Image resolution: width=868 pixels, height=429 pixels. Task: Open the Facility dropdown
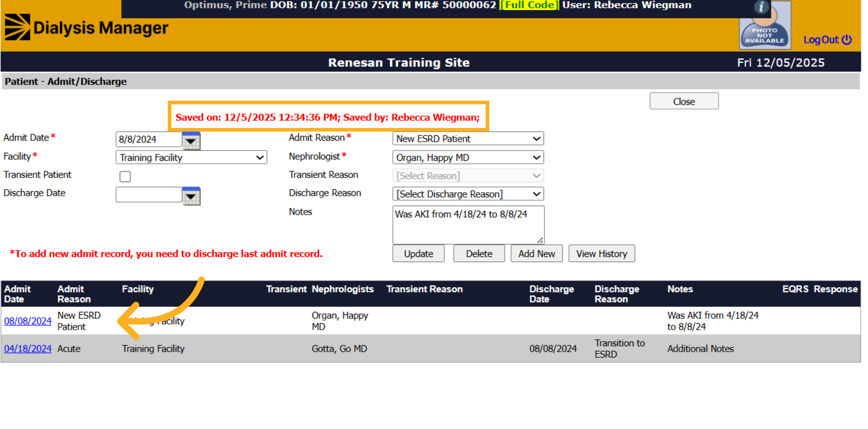[x=191, y=158]
